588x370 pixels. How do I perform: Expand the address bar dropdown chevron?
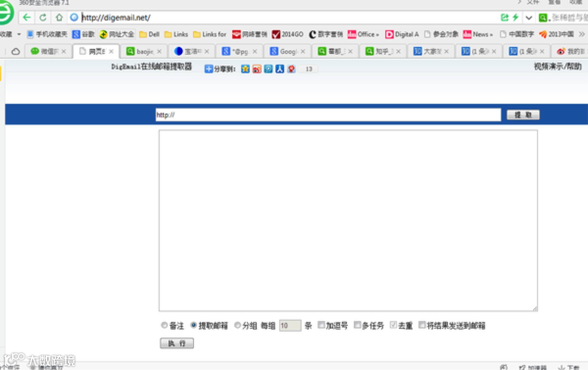coord(529,18)
